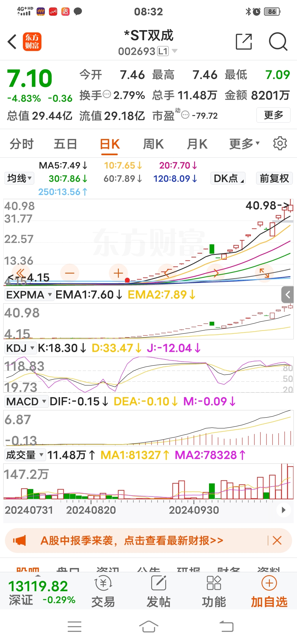
Task: Open A股中报季来袭 financial report link
Action: click(x=132, y=541)
